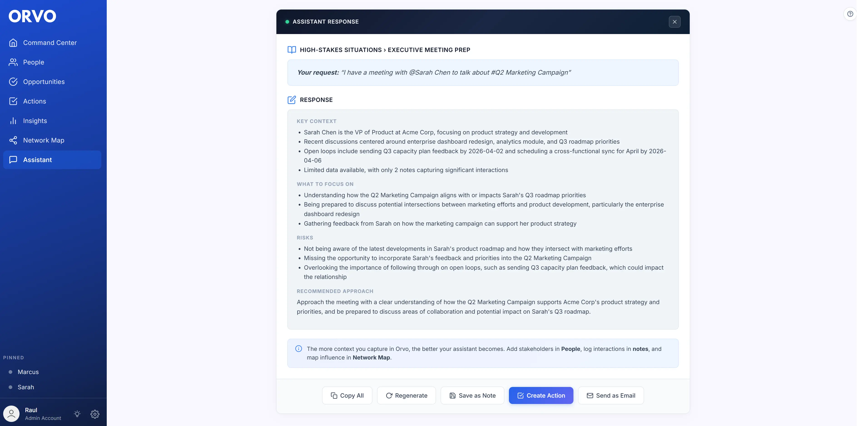868x426 pixels.
Task: Save the response as a note
Action: pos(472,395)
